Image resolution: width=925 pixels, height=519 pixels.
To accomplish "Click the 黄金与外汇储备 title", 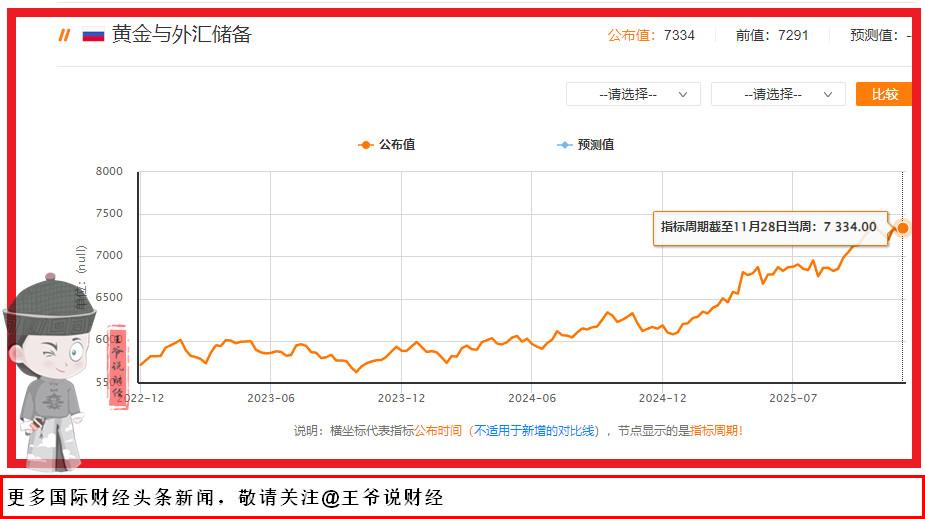I will 182,34.
